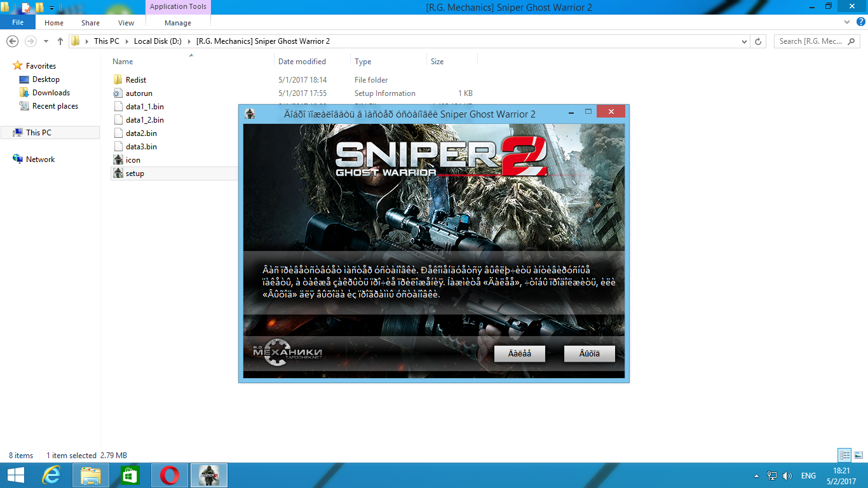Sort by the Size column header
Viewport: 868px width, 488px height.
pyautogui.click(x=437, y=62)
